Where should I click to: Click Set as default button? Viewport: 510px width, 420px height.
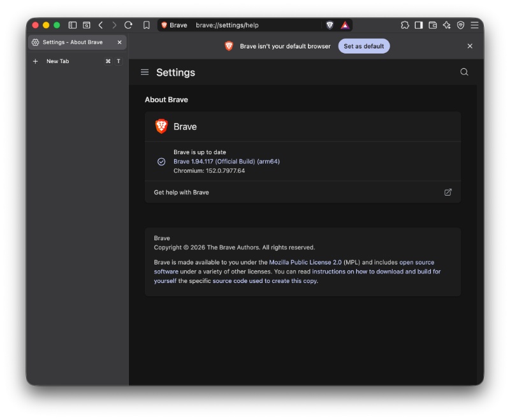[x=364, y=46]
